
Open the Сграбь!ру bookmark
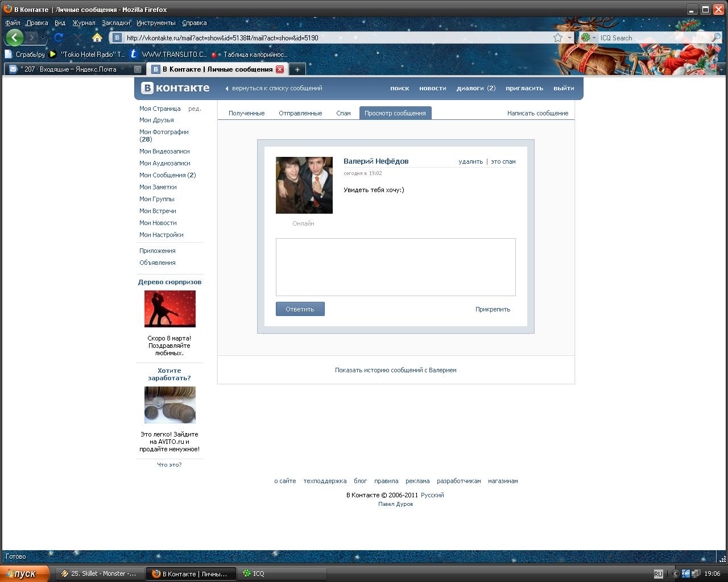coord(25,55)
